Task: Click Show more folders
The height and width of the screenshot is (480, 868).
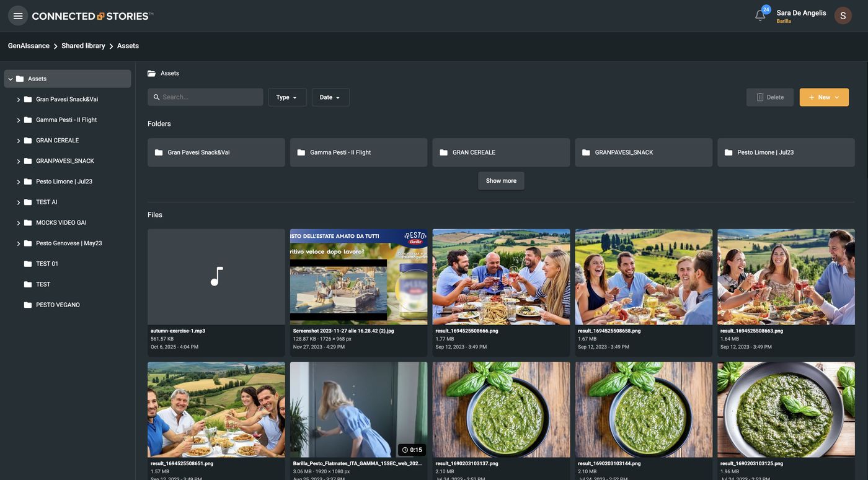Action: 501,181
